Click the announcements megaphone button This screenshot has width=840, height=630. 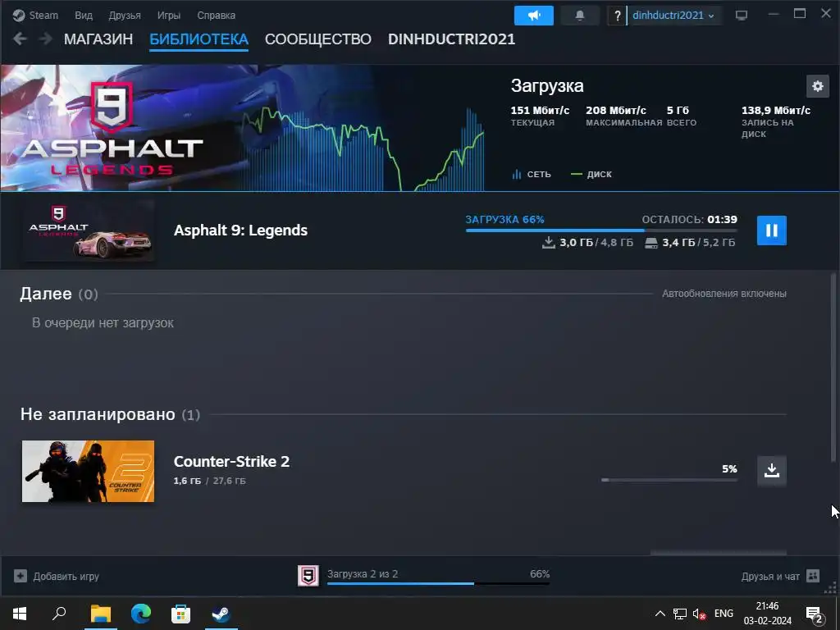[x=533, y=16]
